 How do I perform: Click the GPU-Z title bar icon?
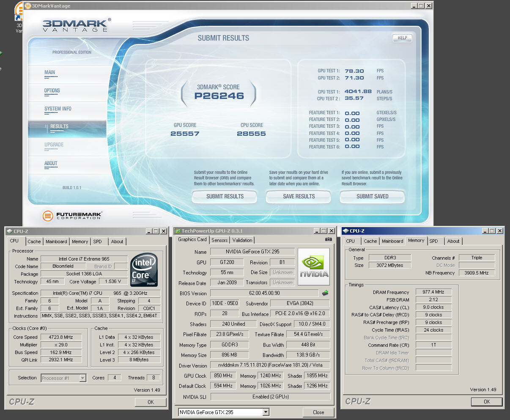point(177,231)
